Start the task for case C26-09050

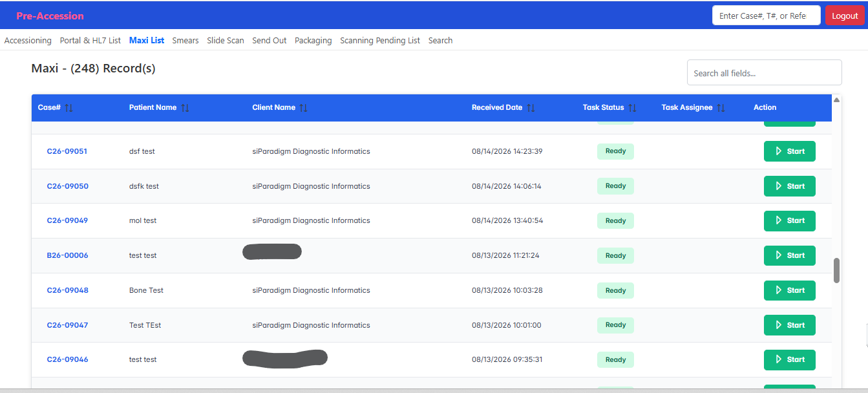coord(789,186)
